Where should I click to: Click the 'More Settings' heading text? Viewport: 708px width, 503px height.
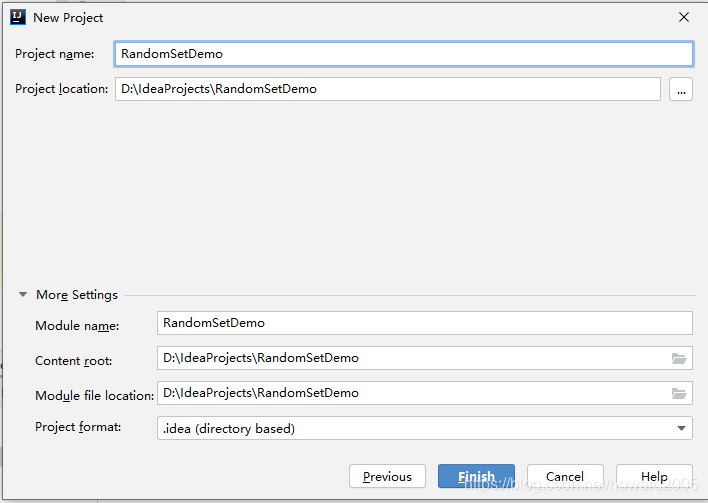[77, 295]
